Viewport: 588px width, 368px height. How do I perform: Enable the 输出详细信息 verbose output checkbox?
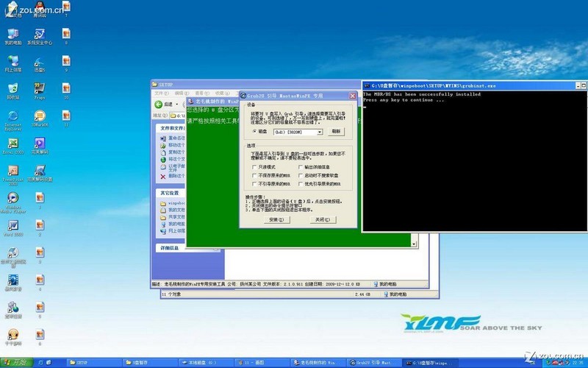pyautogui.click(x=301, y=167)
